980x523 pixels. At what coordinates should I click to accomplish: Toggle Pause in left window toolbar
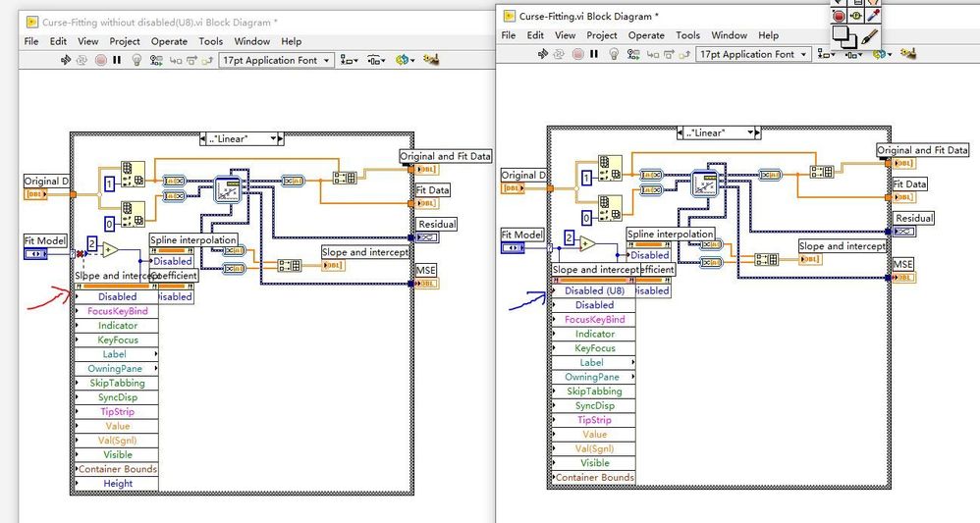117,60
